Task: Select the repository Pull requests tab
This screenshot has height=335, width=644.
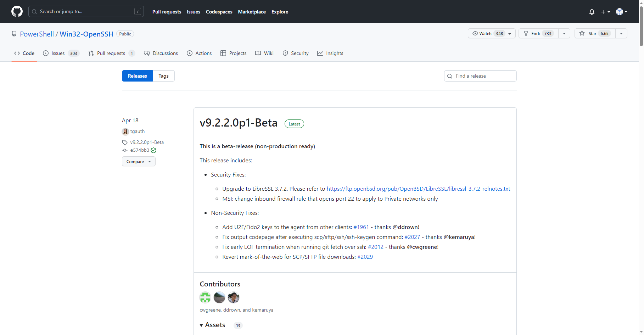Action: (x=112, y=53)
